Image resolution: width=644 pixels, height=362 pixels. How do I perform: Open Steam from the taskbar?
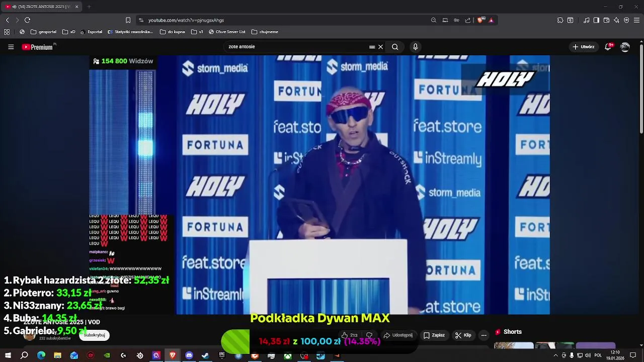click(x=205, y=355)
